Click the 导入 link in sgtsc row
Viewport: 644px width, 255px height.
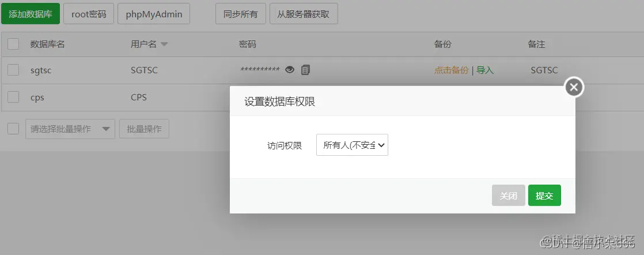click(485, 70)
